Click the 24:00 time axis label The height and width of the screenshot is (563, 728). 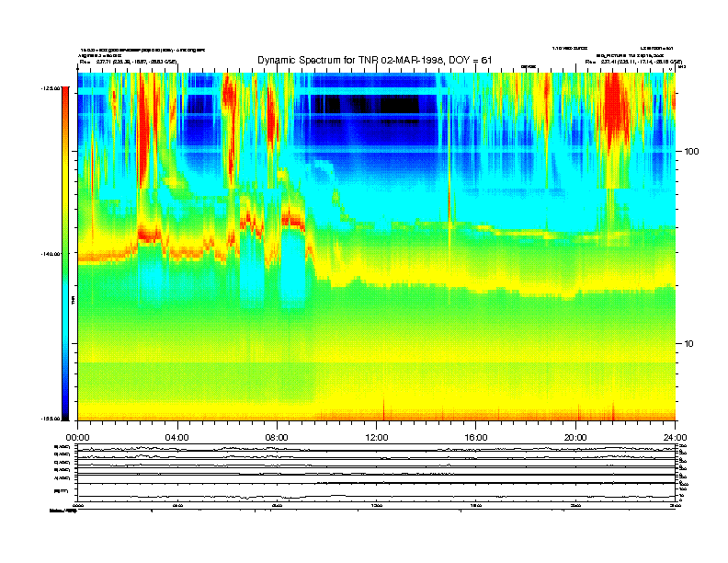coord(675,438)
